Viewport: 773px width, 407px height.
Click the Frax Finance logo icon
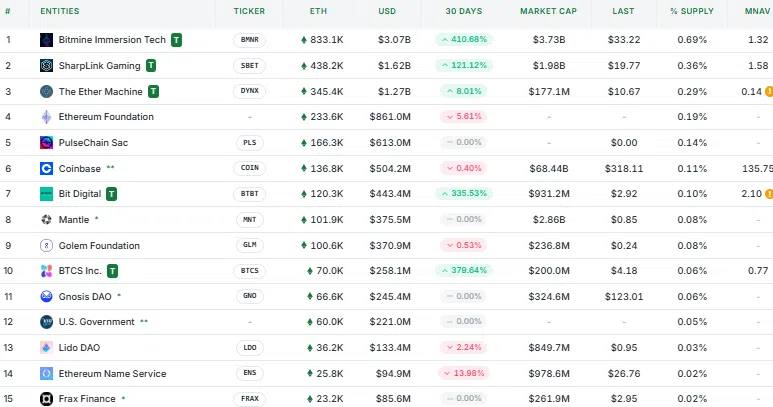[x=46, y=399]
